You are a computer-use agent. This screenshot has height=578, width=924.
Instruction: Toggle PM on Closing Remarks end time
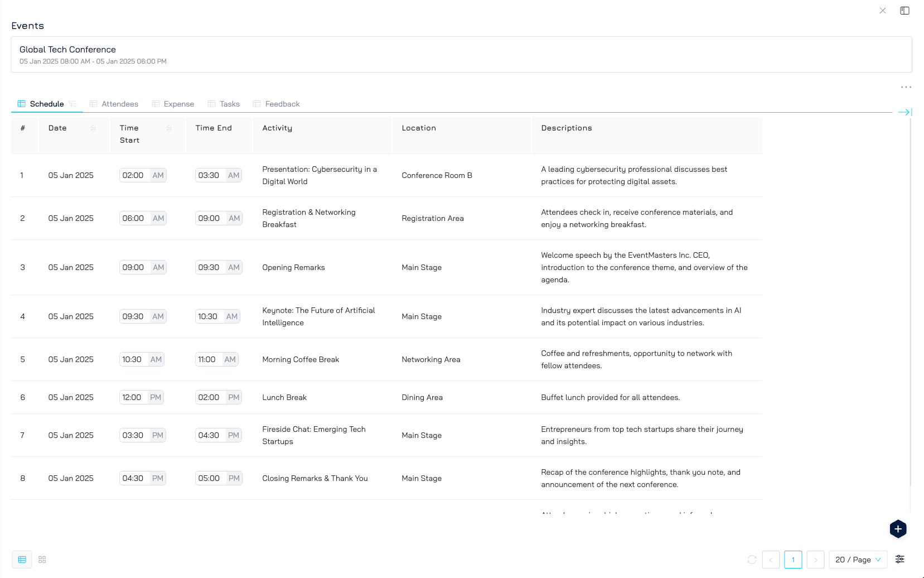coord(234,478)
